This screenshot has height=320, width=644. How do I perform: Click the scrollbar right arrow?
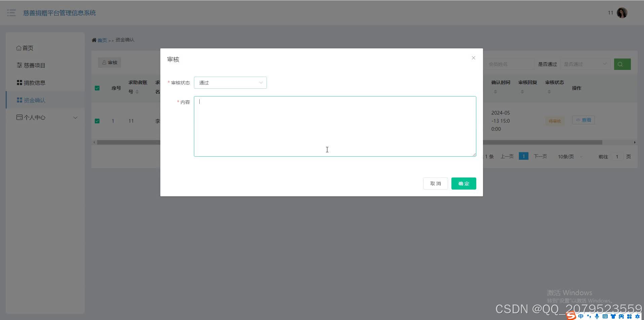click(635, 142)
